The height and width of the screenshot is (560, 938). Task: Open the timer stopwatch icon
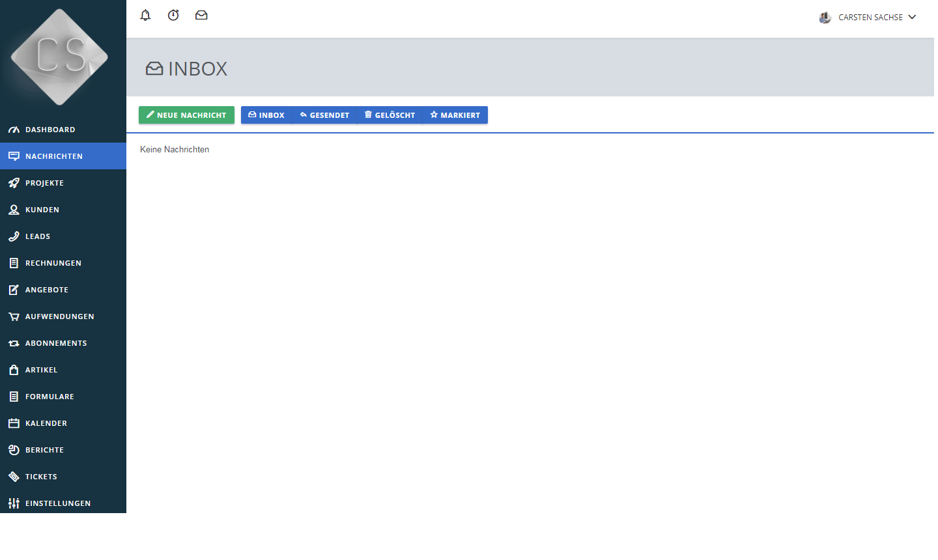coord(173,15)
